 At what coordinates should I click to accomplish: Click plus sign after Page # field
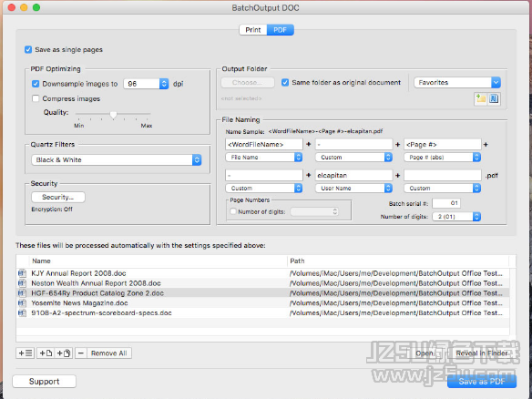tap(486, 144)
